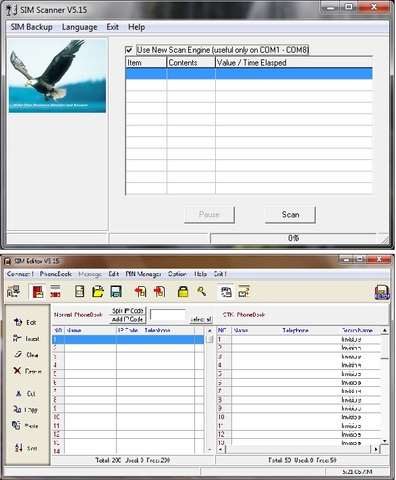Click the toolbar icon right of the key
The image size is (396, 480).
coord(226,292)
